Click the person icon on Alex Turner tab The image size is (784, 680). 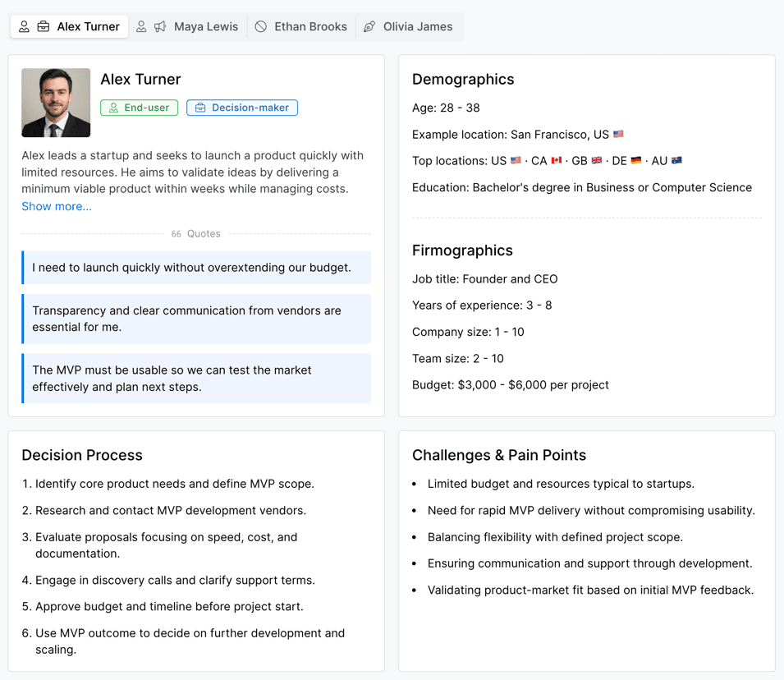[x=25, y=27]
